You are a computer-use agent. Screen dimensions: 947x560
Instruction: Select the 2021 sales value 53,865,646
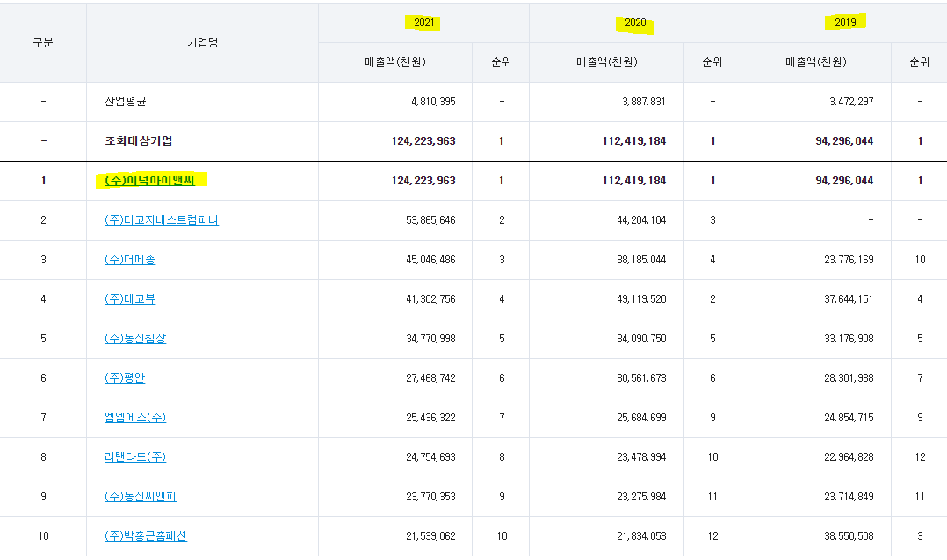pos(430,220)
